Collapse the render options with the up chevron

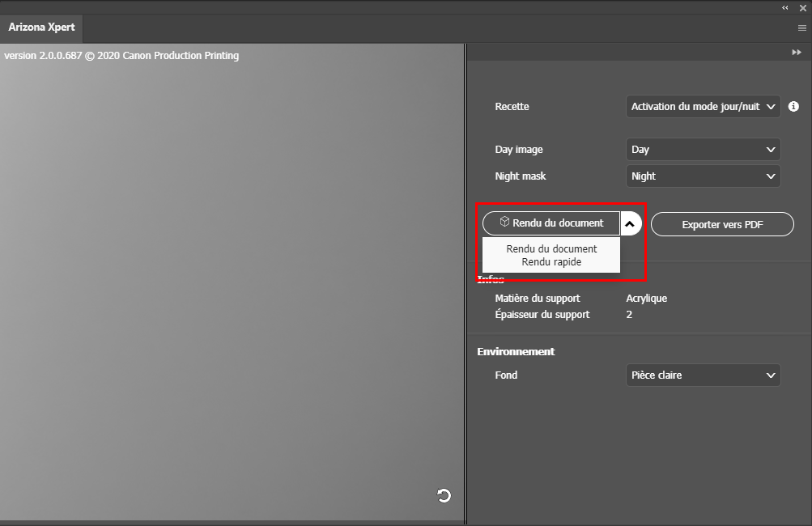pos(630,223)
